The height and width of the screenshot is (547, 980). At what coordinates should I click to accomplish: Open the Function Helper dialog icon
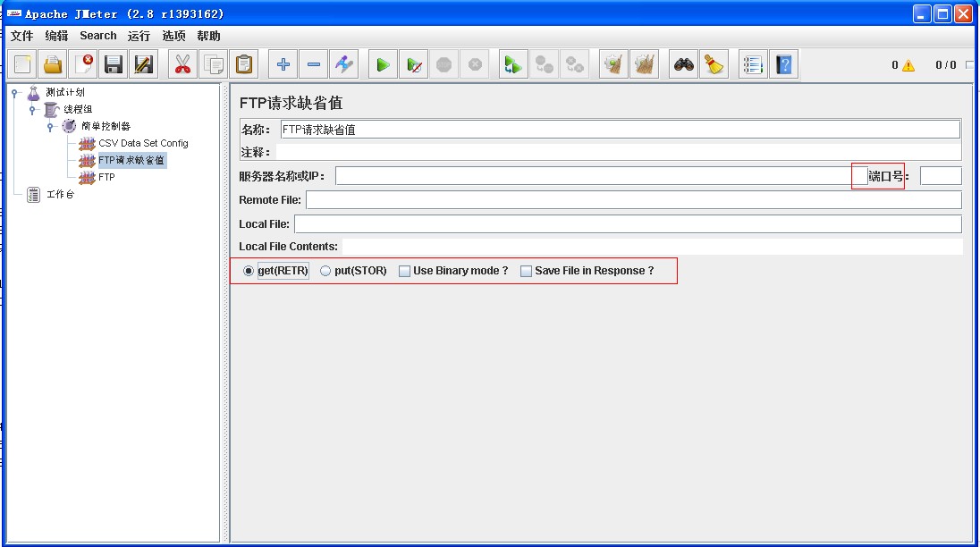pyautogui.click(x=753, y=64)
